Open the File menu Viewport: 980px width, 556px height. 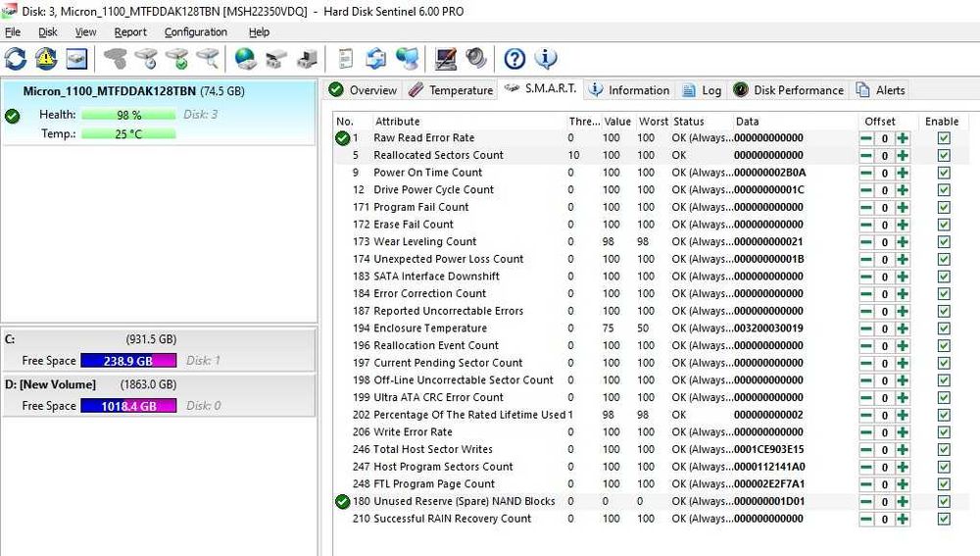pyautogui.click(x=13, y=32)
